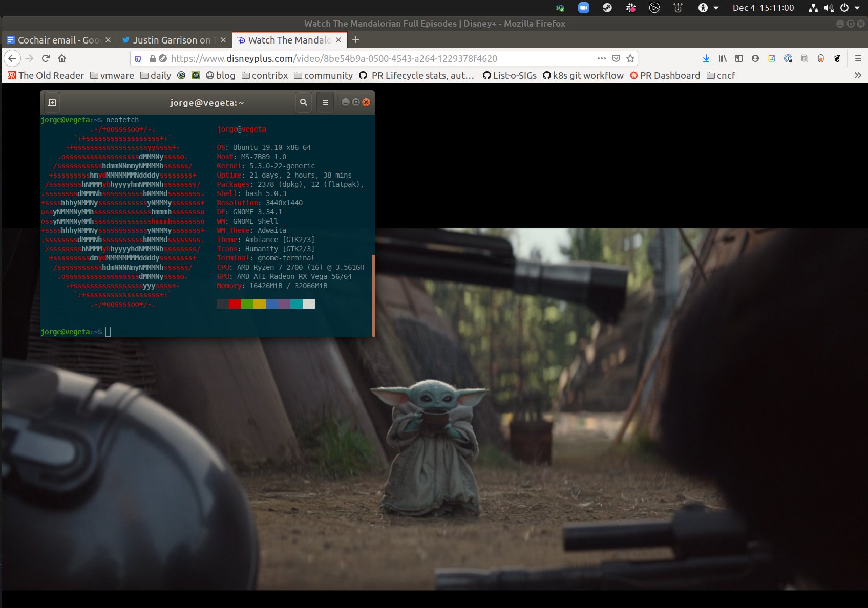This screenshot has height=608, width=868.
Task: Open the vmware bookmarks folder
Action: tap(112, 75)
